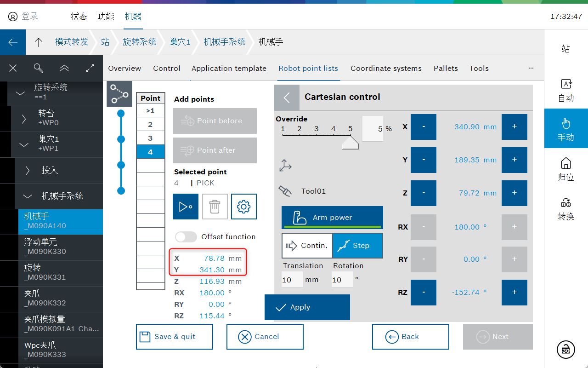Image resolution: width=588 pixels, height=368 pixels.
Task: Delete selected point with trash icon
Action: tap(215, 207)
